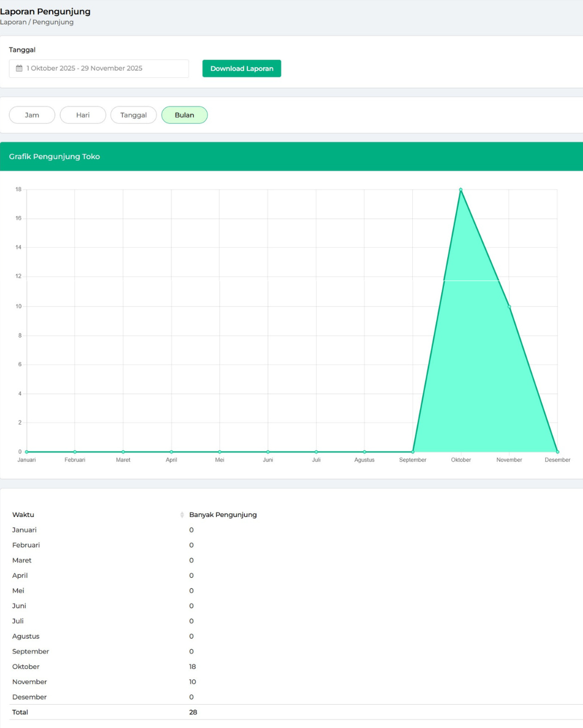The height and width of the screenshot is (728, 583).
Task: Click the sort arrows beside Waktu column
Action: (182, 515)
